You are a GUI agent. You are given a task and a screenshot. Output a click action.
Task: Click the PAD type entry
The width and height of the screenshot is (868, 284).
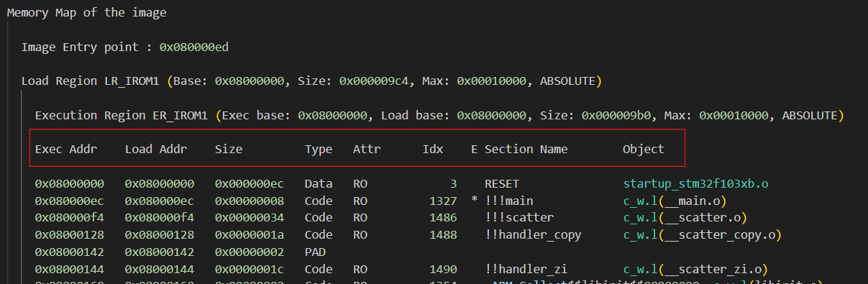click(315, 252)
